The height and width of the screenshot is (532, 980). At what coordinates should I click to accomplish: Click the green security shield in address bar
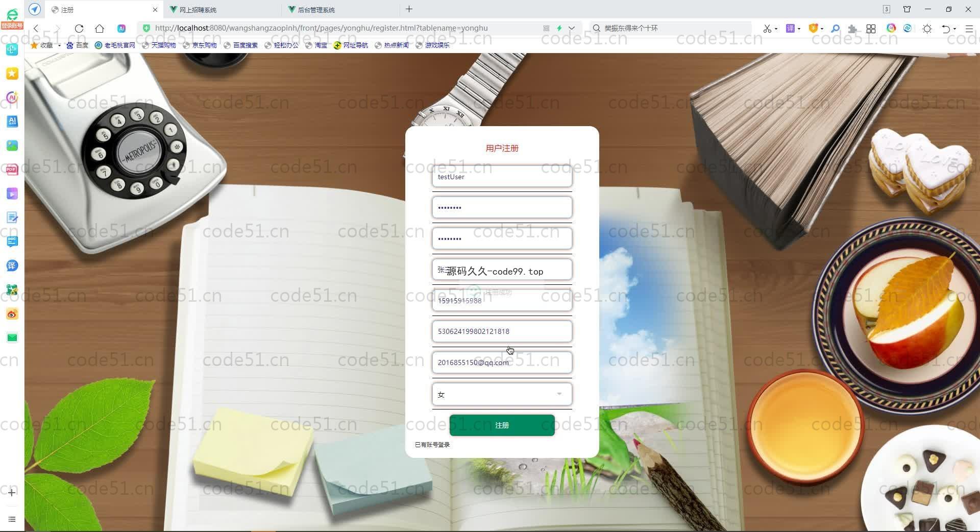tap(146, 28)
